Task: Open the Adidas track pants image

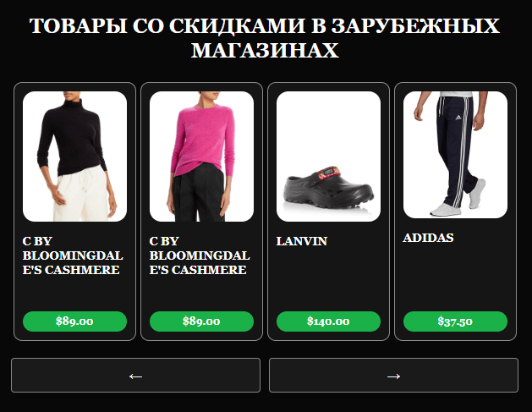Action: [455, 155]
